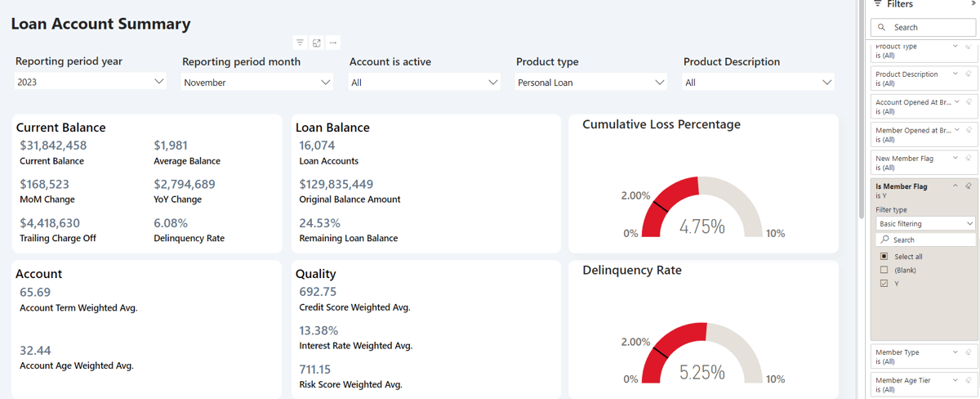Image resolution: width=980 pixels, height=399 pixels.
Task: Open the Basic filtering filter type dropdown
Action: click(x=924, y=223)
